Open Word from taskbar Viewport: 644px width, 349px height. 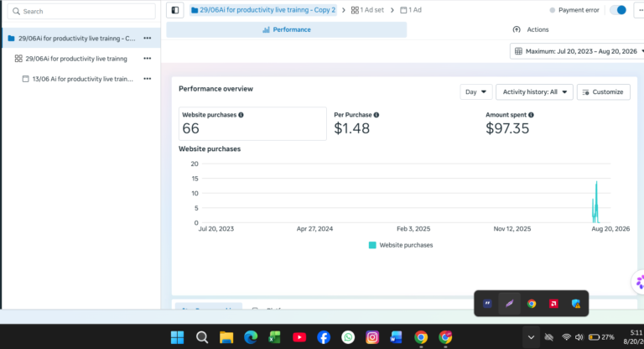pos(397,337)
